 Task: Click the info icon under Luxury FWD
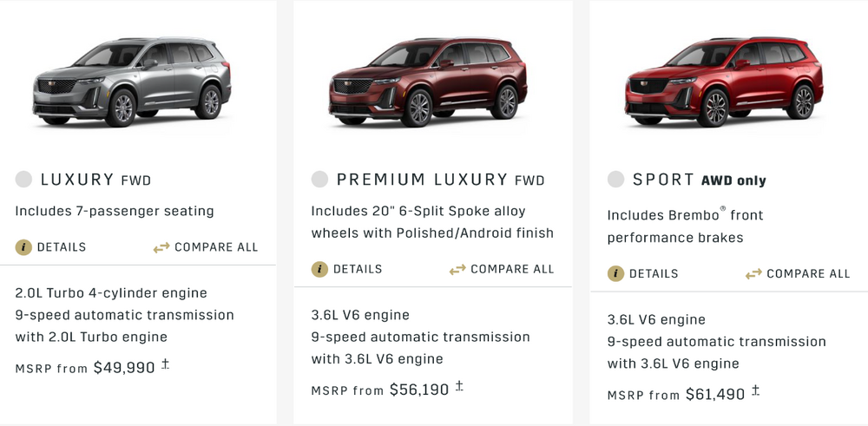tap(23, 247)
